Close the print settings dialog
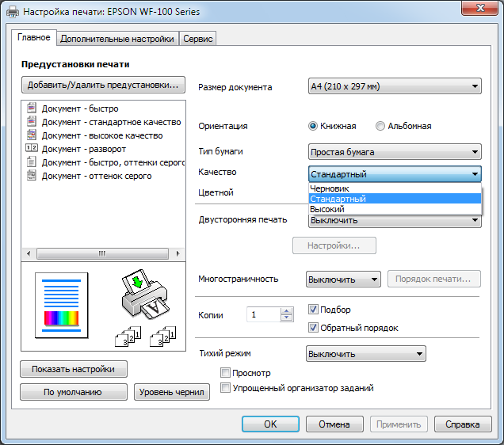Viewport: 504px width, 445px height. (479, 8)
